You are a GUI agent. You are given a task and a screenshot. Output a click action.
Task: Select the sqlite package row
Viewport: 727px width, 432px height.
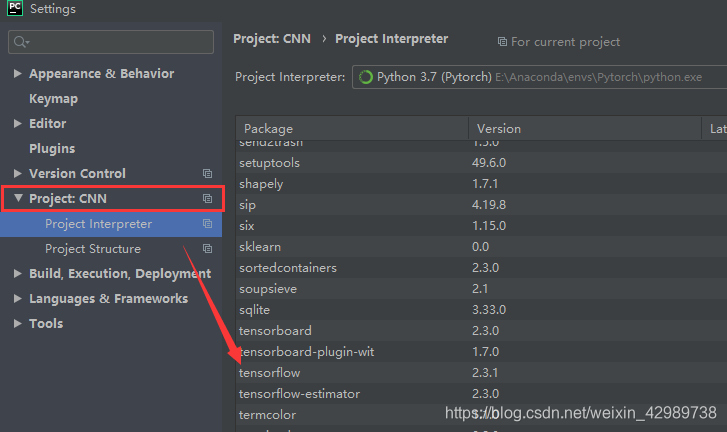pyautogui.click(x=481, y=310)
